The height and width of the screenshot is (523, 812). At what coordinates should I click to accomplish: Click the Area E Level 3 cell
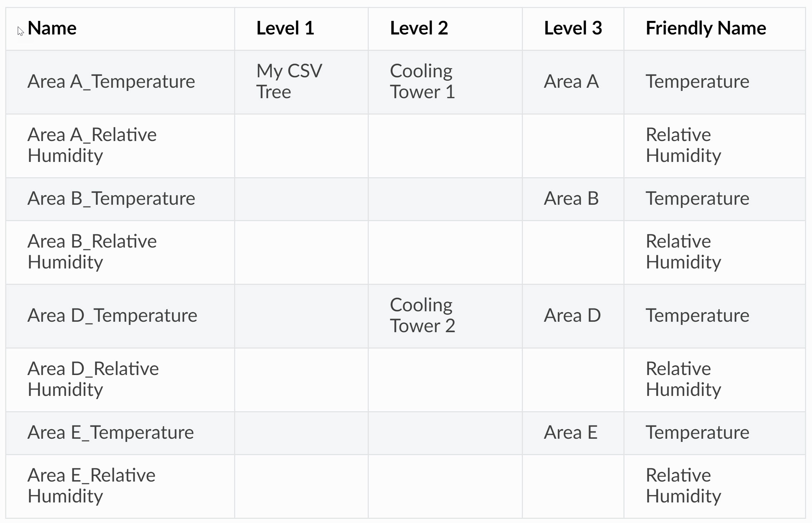[x=573, y=433]
